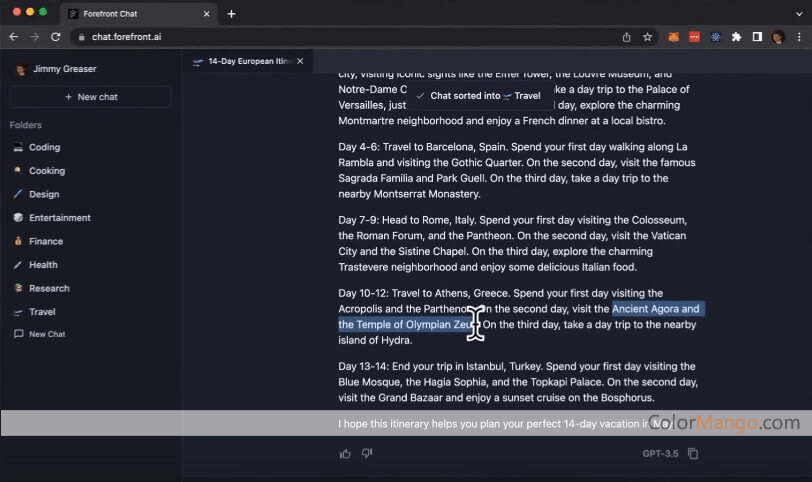
Task: Click the browser reload icon
Action: [x=55, y=37]
